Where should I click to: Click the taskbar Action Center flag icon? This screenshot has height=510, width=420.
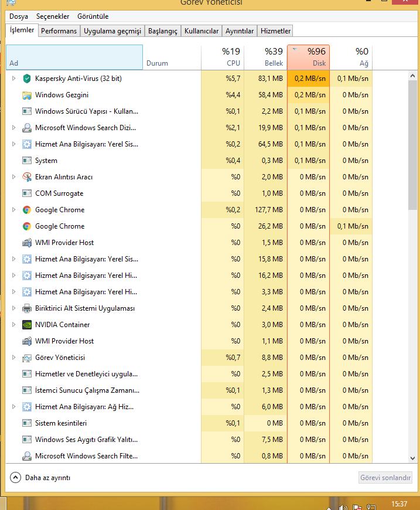(x=357, y=507)
